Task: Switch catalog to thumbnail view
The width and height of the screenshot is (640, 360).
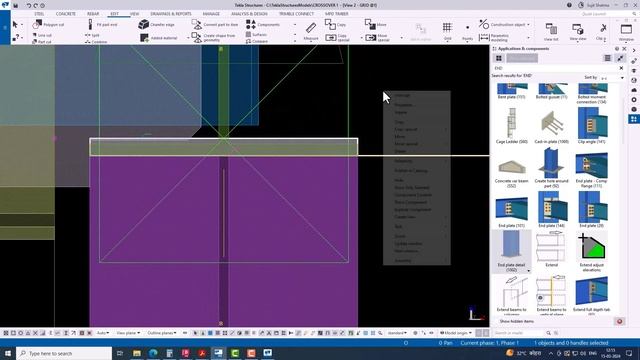Action: 499,58
